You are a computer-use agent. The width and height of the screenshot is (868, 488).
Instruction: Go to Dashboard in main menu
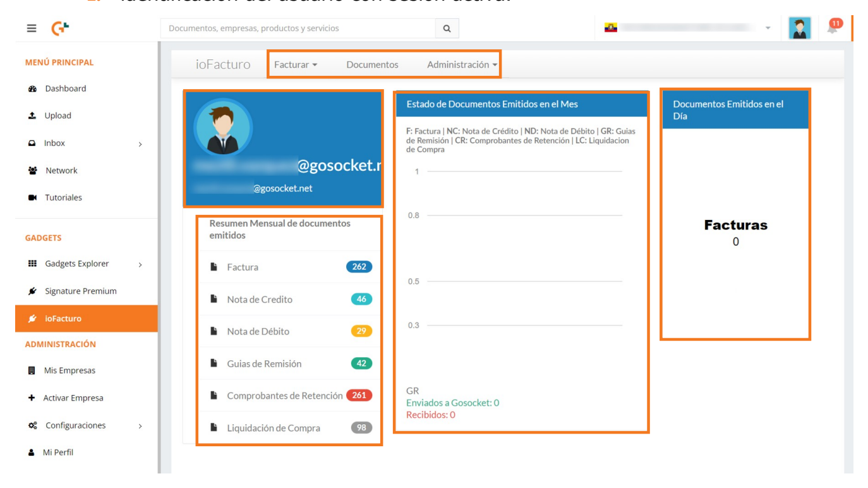65,88
